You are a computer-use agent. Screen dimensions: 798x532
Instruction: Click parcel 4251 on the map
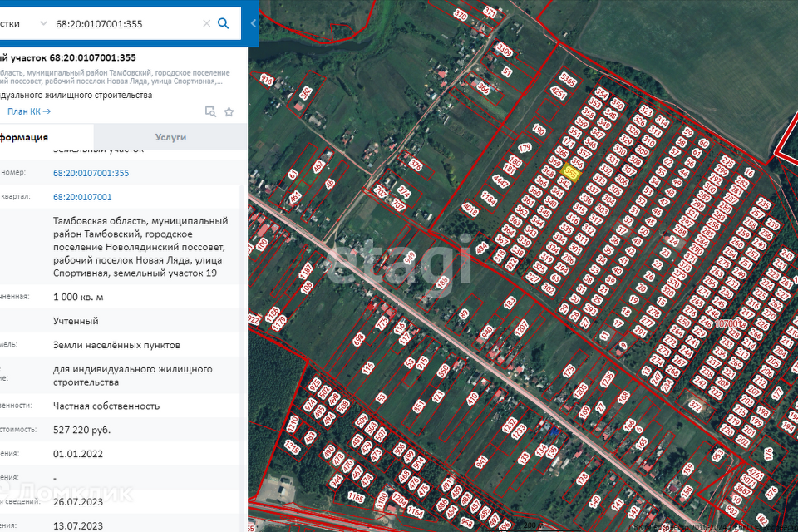point(558,95)
